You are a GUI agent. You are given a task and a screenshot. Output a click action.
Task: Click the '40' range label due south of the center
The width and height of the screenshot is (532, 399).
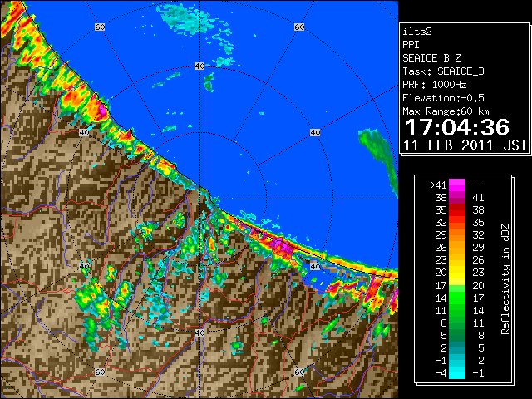pyautogui.click(x=199, y=332)
